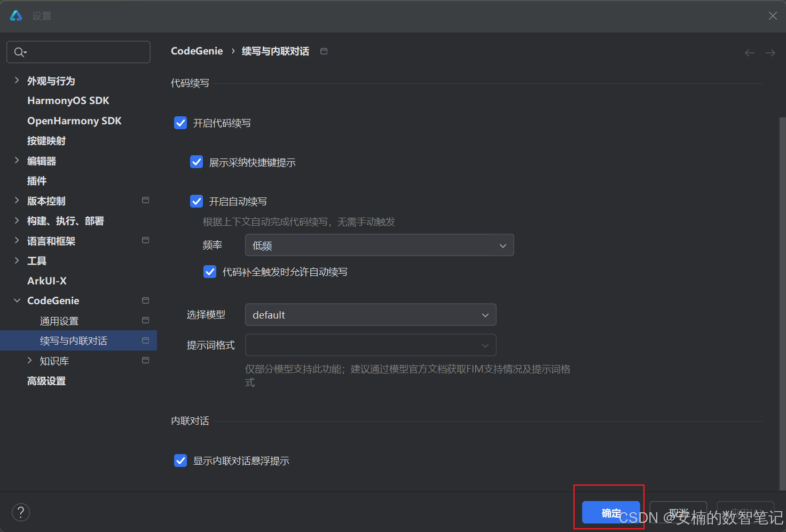The height and width of the screenshot is (532, 786).
Task: Select OpenHarmony SDK settings page
Action: coord(74,121)
